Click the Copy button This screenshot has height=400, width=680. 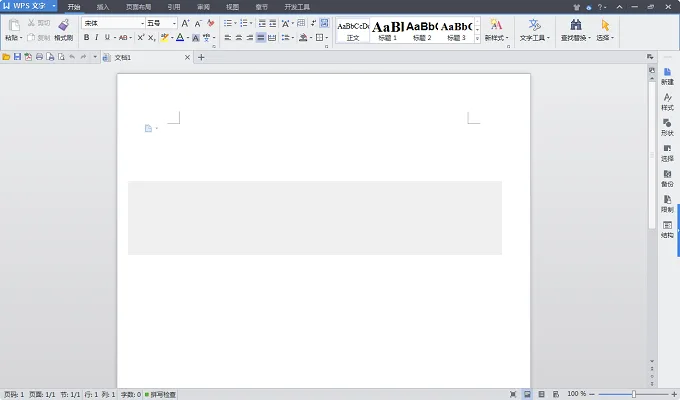pyautogui.click(x=39, y=38)
